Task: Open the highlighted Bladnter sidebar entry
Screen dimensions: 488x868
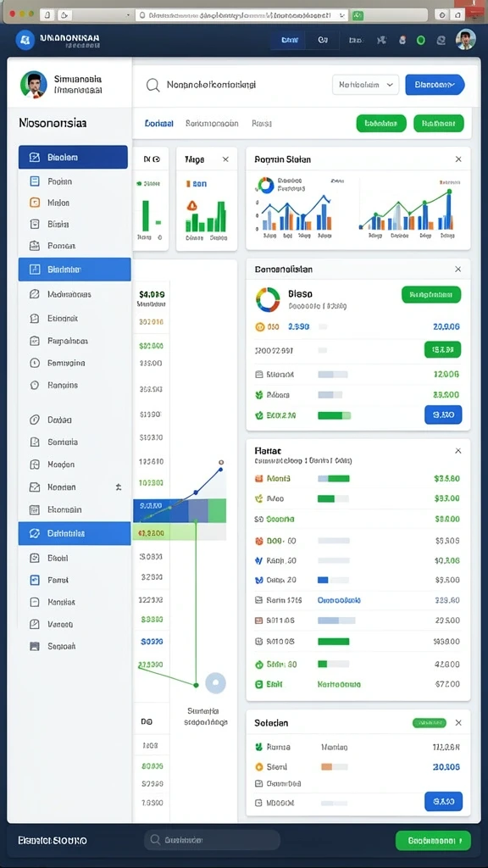Action: (75, 270)
